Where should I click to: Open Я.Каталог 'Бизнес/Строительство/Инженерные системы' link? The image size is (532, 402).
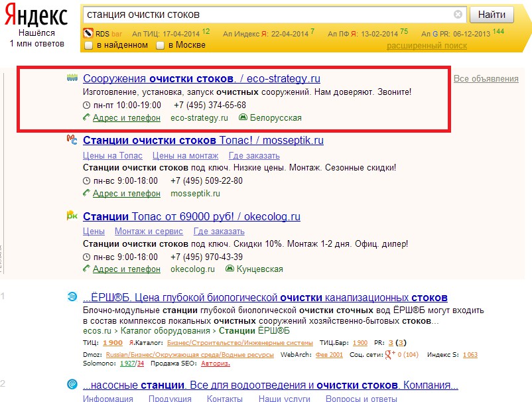click(x=240, y=343)
